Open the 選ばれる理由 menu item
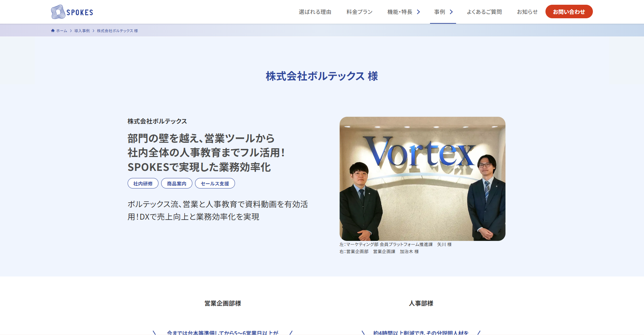This screenshot has height=335, width=644. (x=315, y=12)
